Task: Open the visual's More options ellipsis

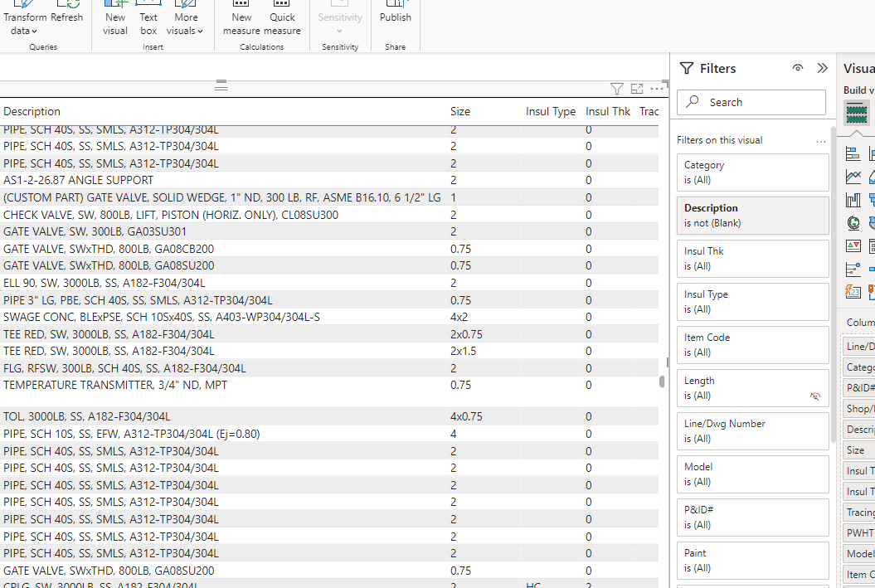Action: click(x=658, y=89)
